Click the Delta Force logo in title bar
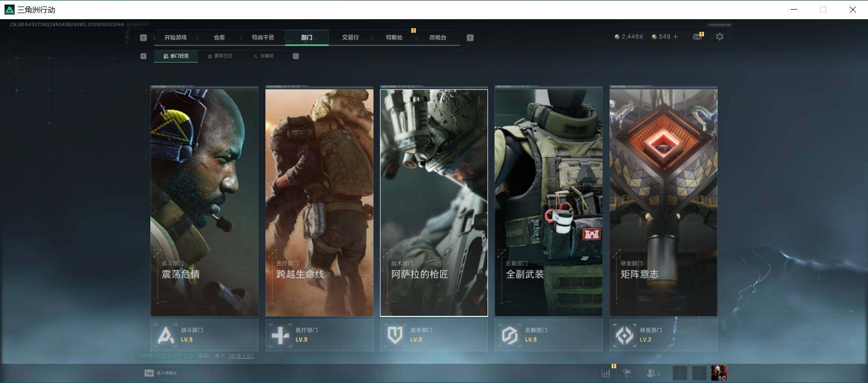The height and width of the screenshot is (383, 868). (9, 10)
